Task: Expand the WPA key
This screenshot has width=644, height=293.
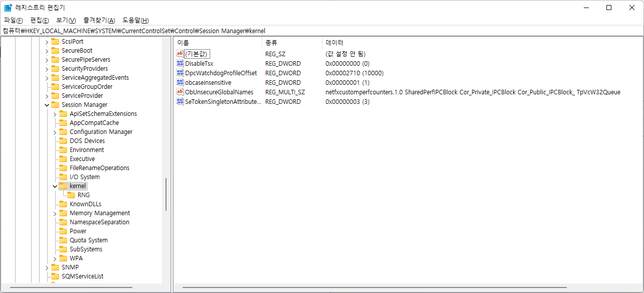Action: [55, 258]
